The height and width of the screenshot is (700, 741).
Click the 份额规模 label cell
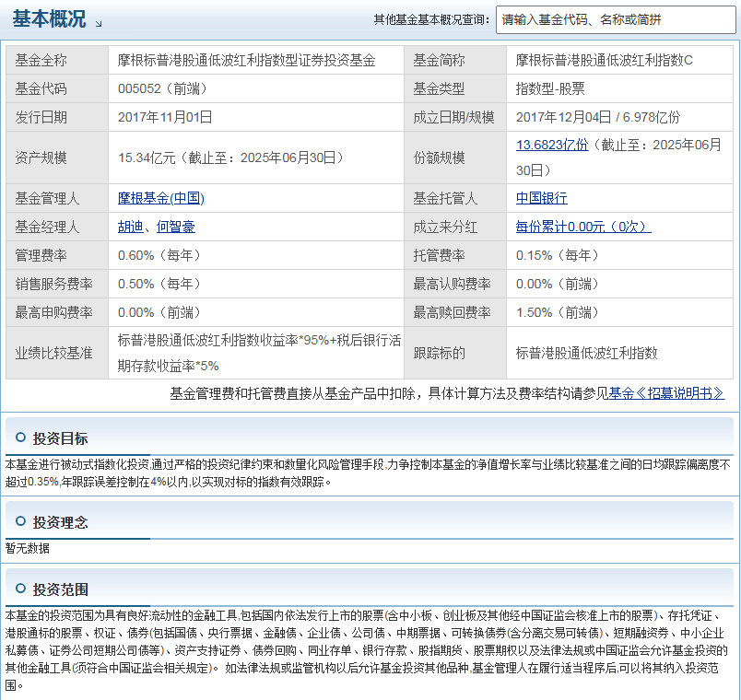pos(455,157)
